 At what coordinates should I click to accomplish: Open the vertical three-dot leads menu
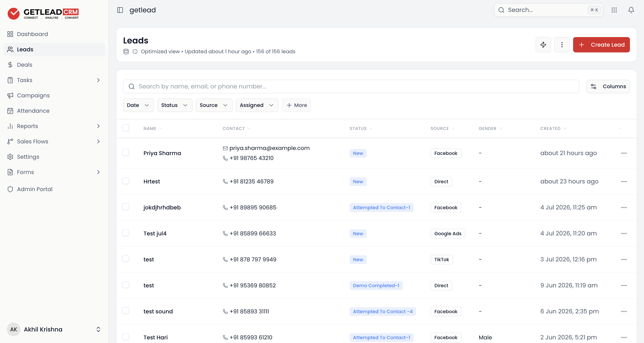pyautogui.click(x=562, y=45)
